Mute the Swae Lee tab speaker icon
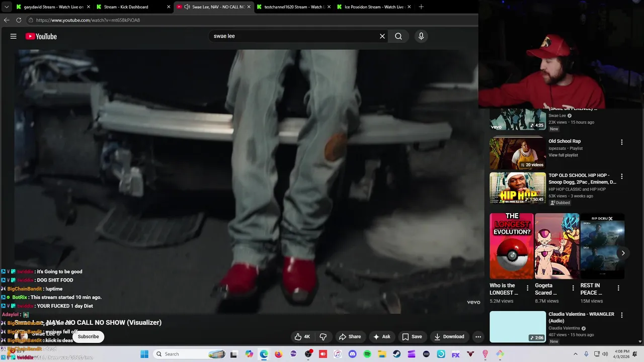 point(187,7)
